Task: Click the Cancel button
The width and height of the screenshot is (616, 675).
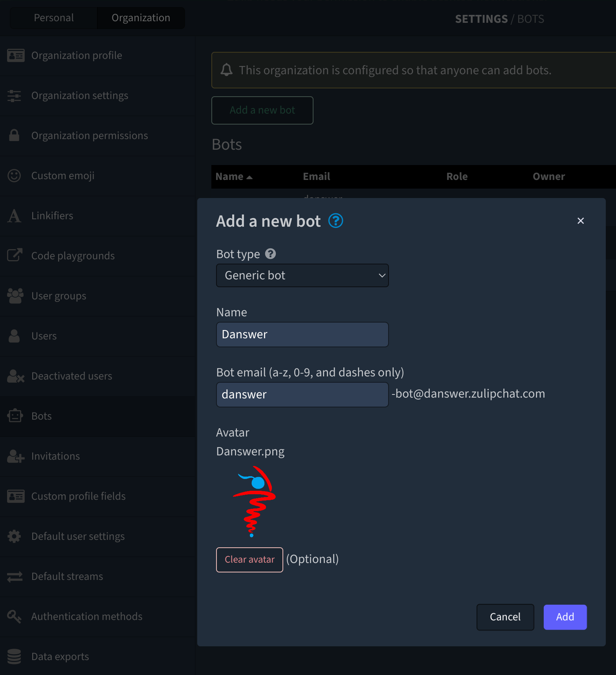Action: (x=505, y=617)
